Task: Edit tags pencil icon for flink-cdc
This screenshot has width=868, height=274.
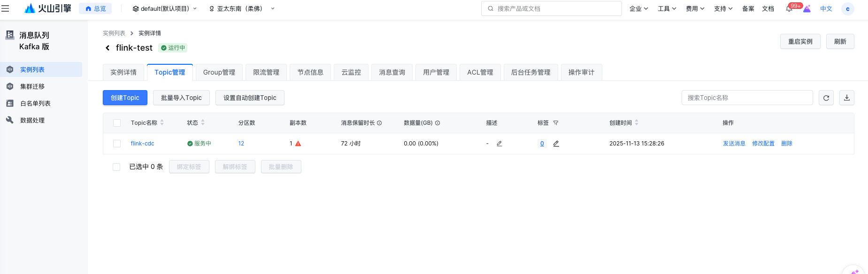Action: pyautogui.click(x=556, y=144)
